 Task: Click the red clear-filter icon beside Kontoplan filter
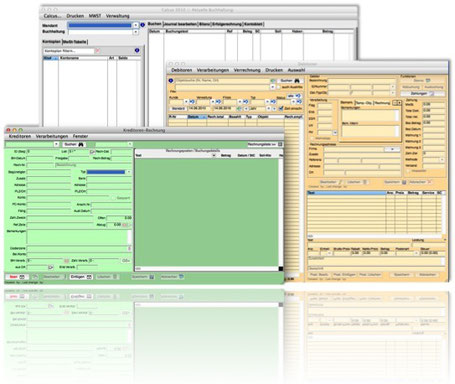[x=98, y=51]
